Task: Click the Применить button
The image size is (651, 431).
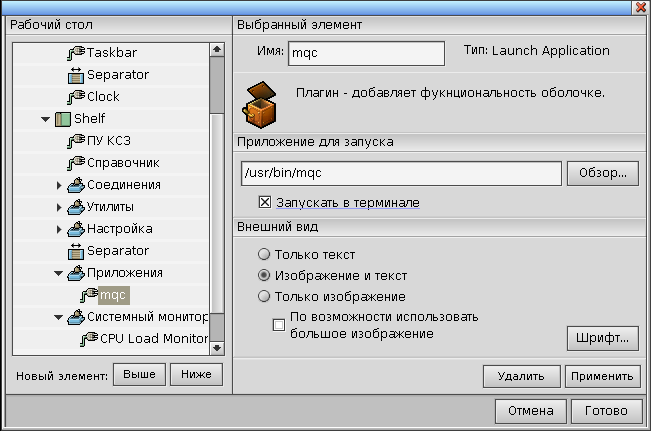Action: 602,376
